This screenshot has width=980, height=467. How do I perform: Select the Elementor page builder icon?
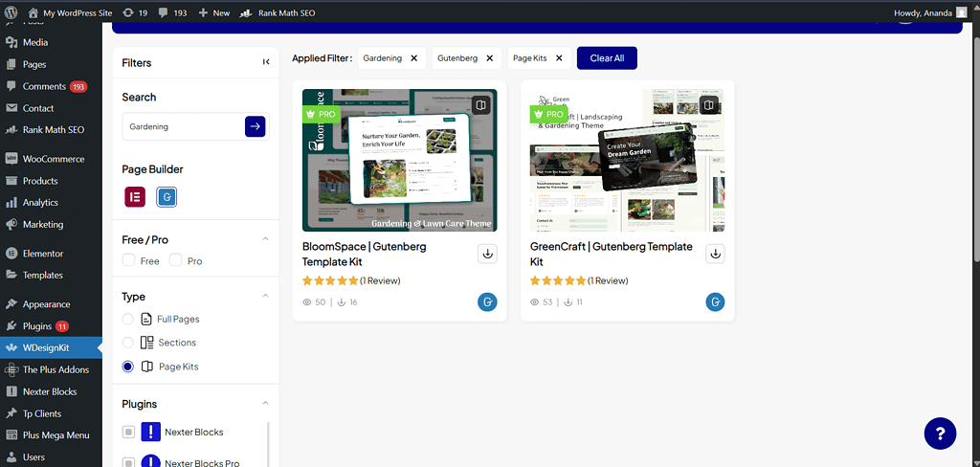pos(134,197)
